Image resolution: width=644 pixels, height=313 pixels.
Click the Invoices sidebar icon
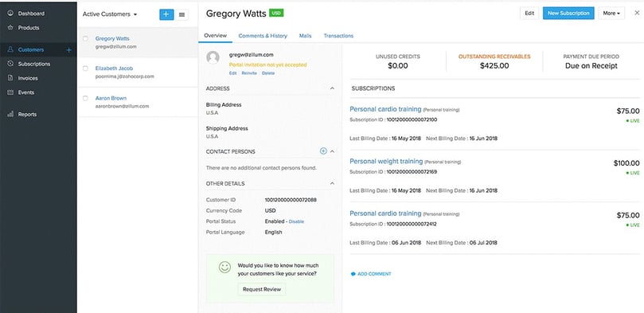click(x=10, y=78)
